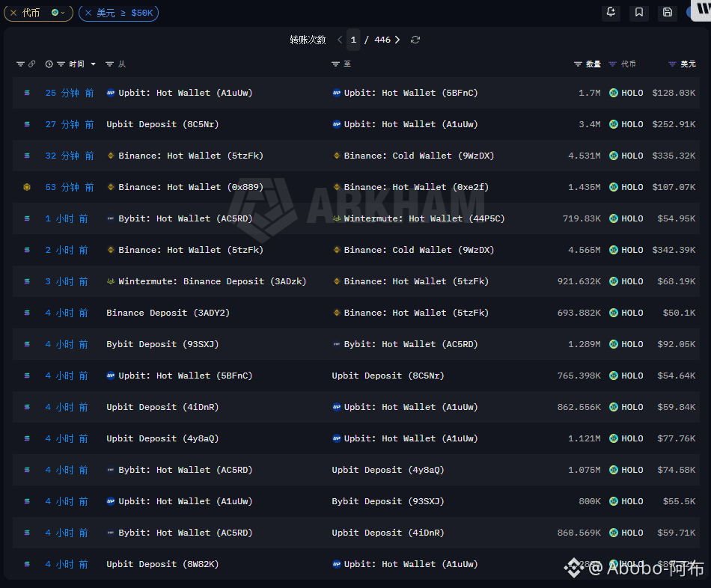Click the 转账次数 transfers label
This screenshot has height=588, width=711.
click(308, 40)
